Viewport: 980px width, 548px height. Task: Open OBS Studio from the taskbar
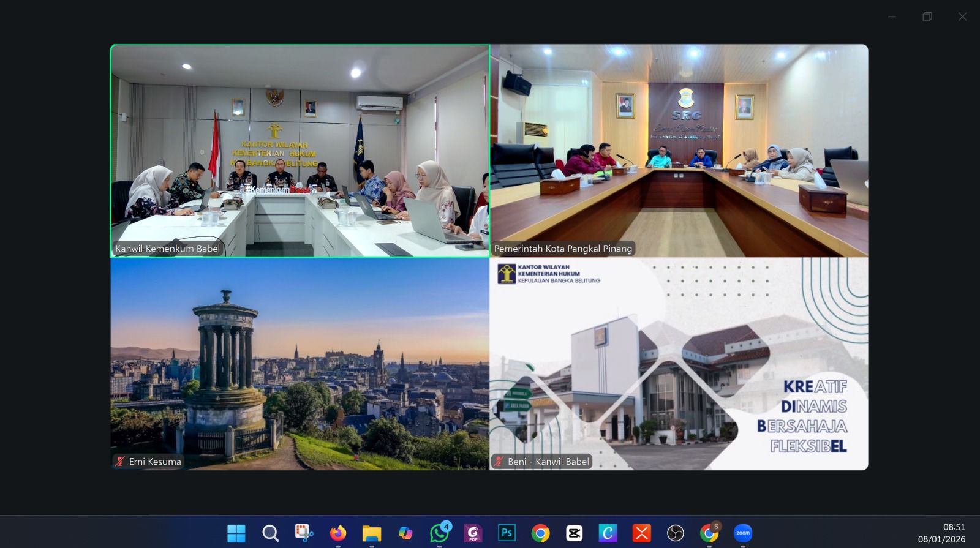click(x=675, y=533)
